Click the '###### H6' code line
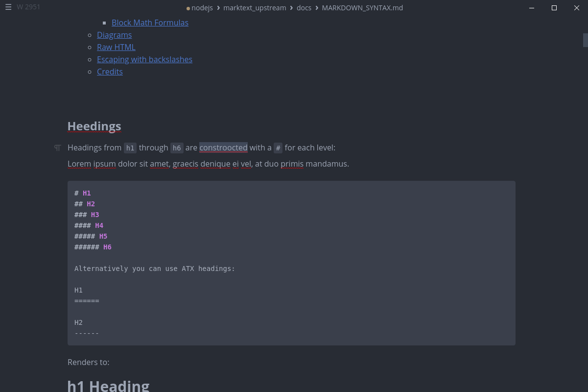 coord(93,247)
